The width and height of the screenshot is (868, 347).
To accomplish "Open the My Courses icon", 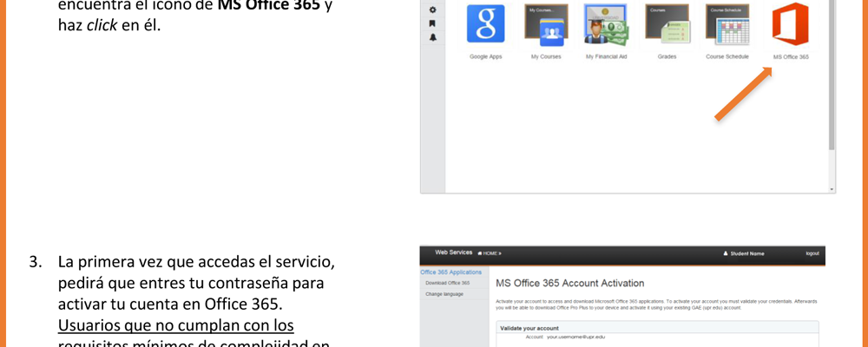I will (546, 24).
